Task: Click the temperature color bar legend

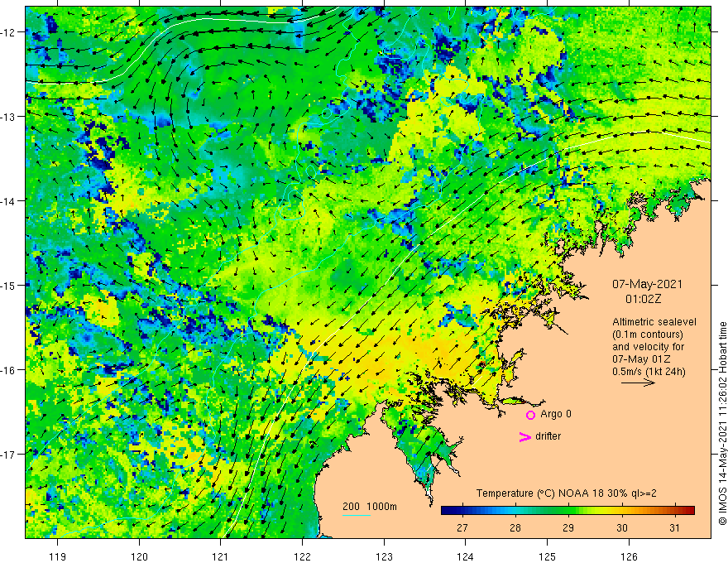Action: pos(568,510)
